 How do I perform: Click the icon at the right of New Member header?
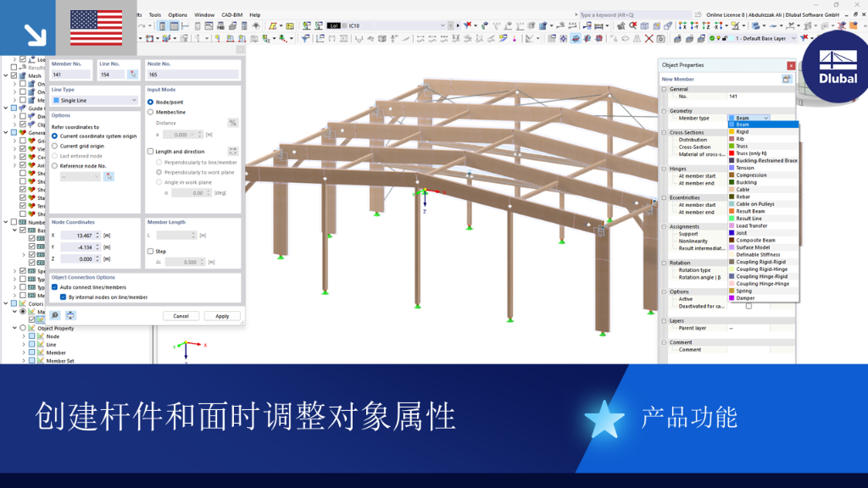(x=787, y=79)
